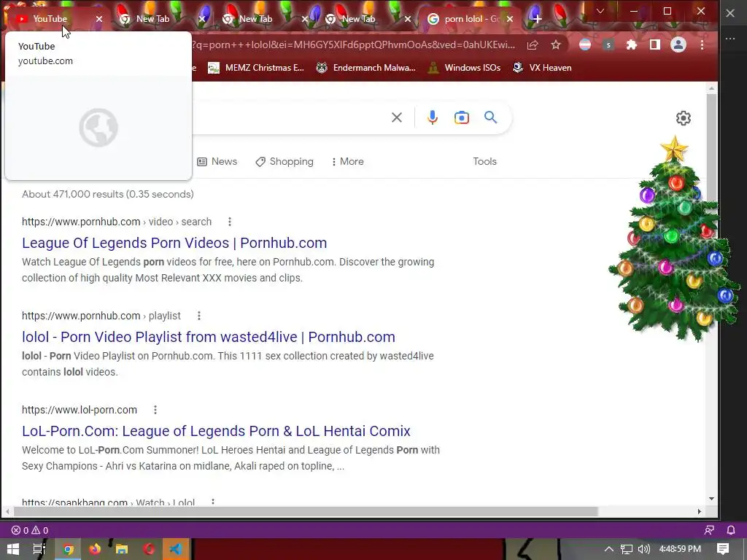Open Visual Studio Code from taskbar

(x=176, y=549)
